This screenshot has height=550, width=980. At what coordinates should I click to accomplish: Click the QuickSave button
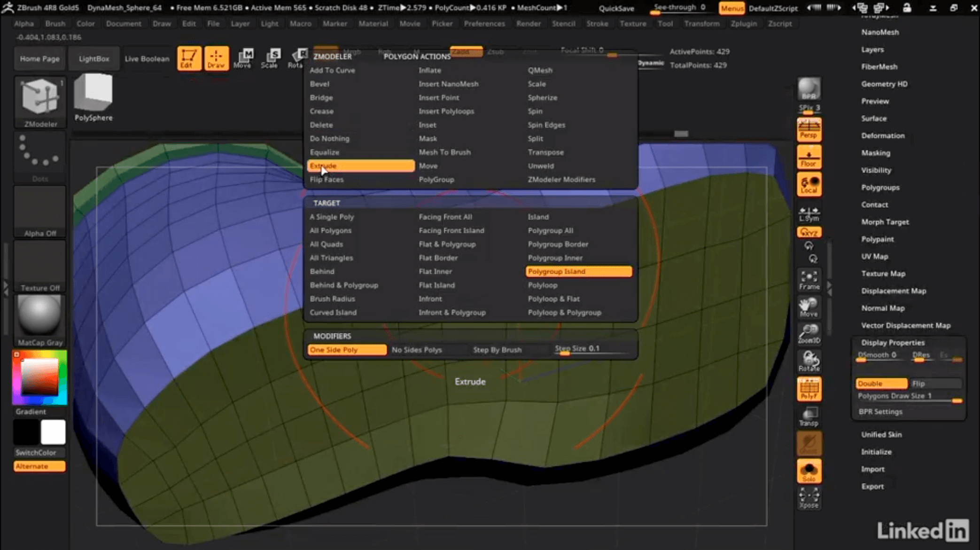pyautogui.click(x=616, y=8)
